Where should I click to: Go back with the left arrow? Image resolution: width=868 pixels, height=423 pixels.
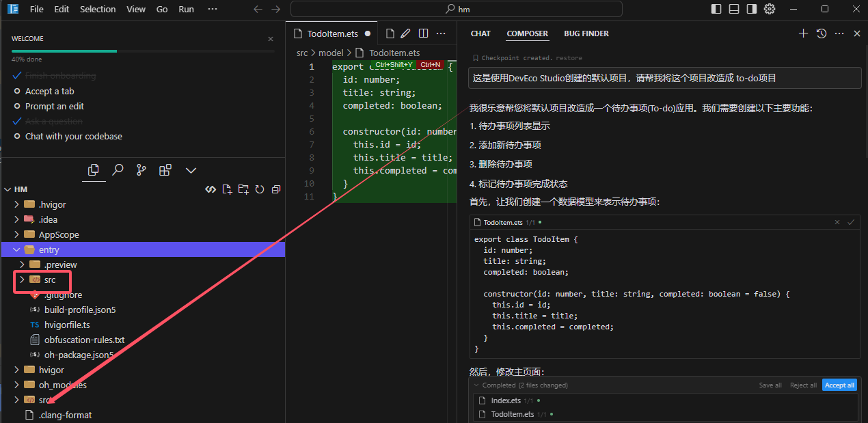(x=258, y=9)
